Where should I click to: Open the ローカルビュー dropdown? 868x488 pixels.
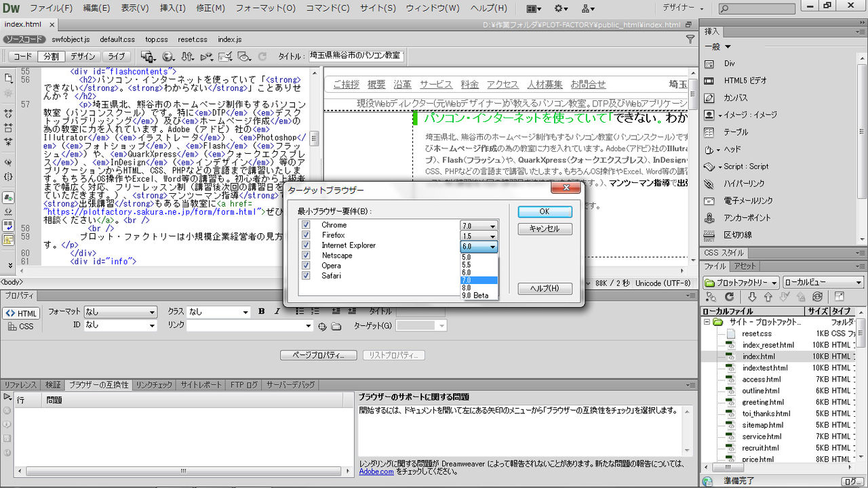(x=823, y=282)
